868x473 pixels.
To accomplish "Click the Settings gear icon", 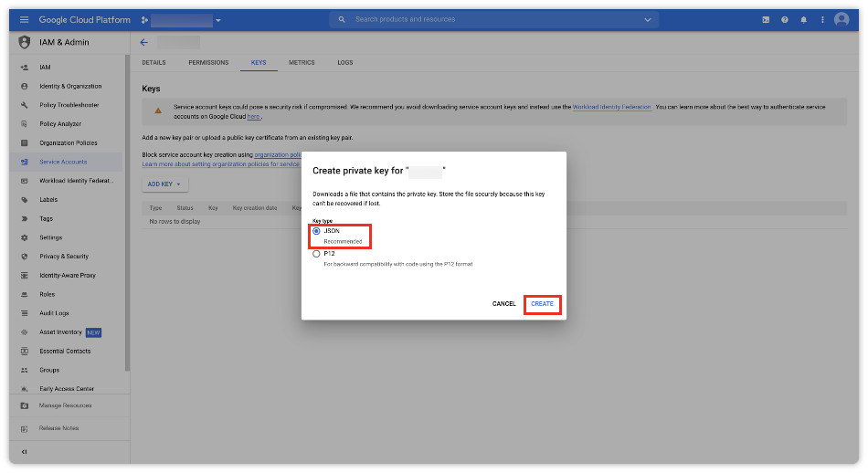I will tap(25, 238).
